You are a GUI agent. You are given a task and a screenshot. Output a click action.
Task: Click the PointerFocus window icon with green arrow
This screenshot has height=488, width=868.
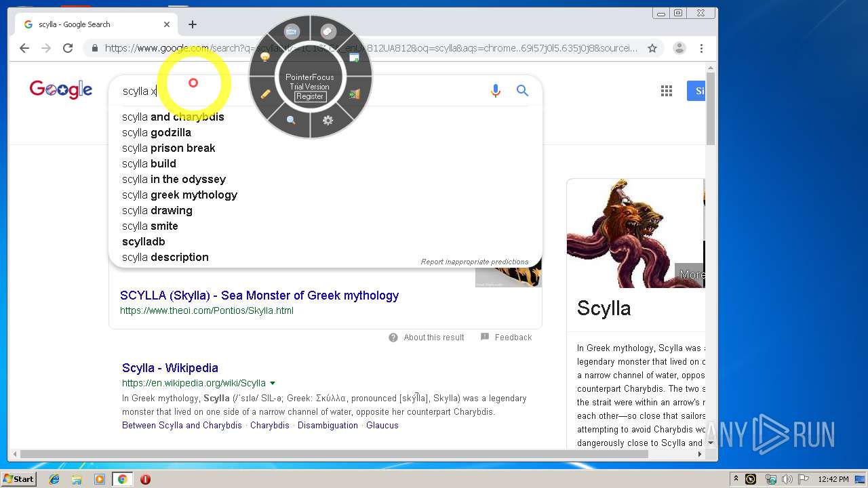click(354, 58)
